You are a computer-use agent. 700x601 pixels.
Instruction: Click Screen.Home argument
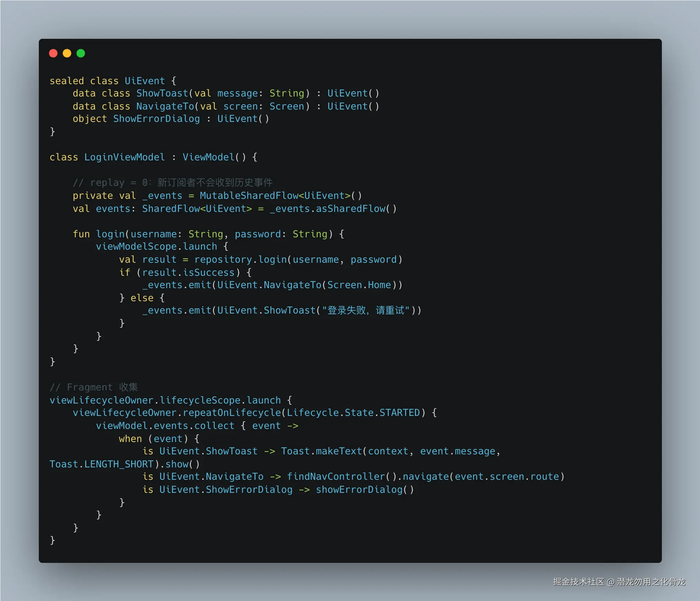coord(359,285)
